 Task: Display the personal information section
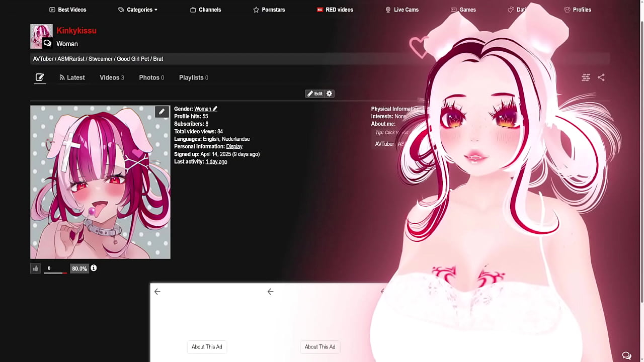(234, 146)
